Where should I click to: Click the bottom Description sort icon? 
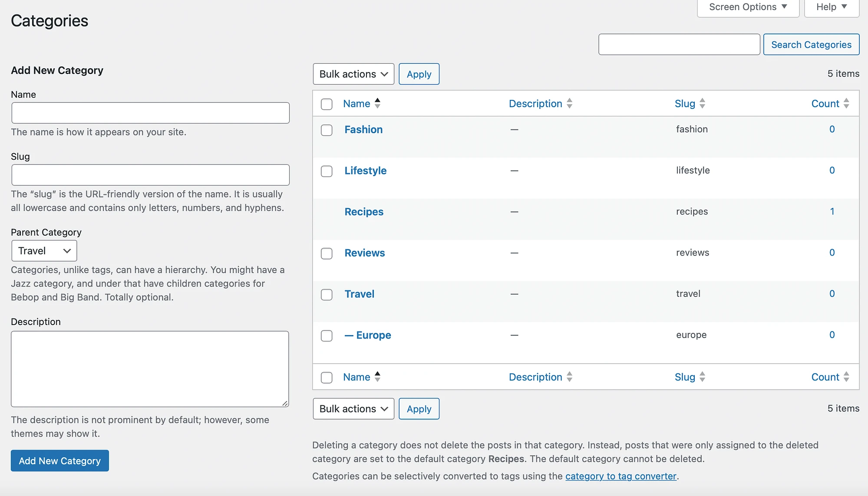click(x=569, y=376)
